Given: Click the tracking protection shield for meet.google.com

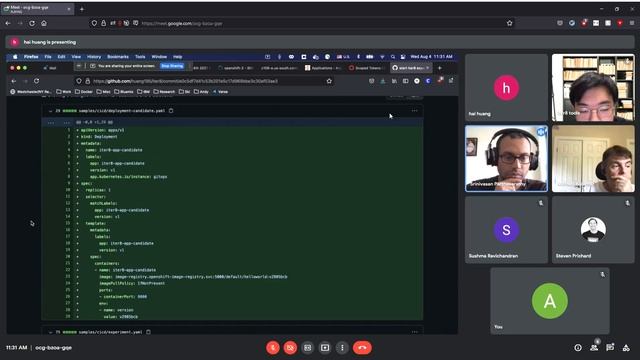Looking at the screenshot, I should click(94, 23).
